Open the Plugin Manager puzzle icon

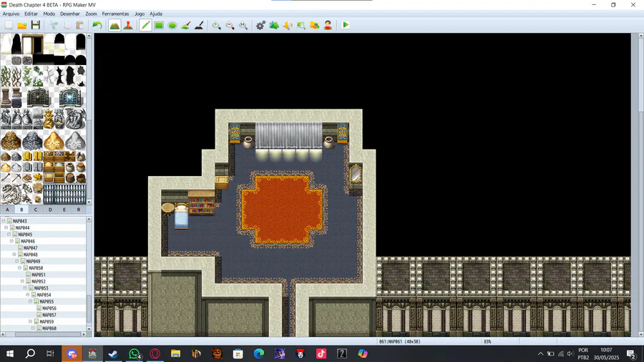274,25
